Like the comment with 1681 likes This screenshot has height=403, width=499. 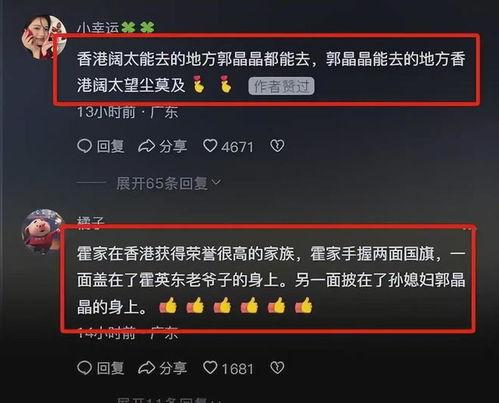pos(210,367)
